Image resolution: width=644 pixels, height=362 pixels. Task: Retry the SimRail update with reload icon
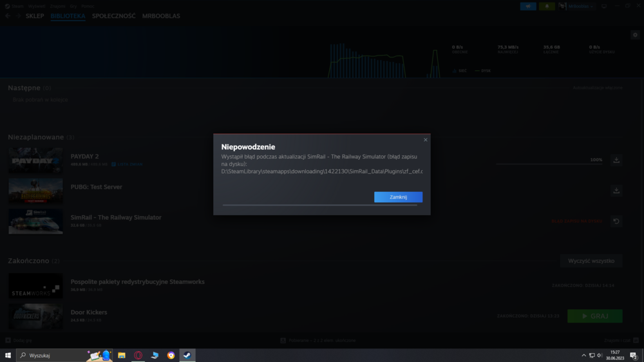[x=616, y=221]
